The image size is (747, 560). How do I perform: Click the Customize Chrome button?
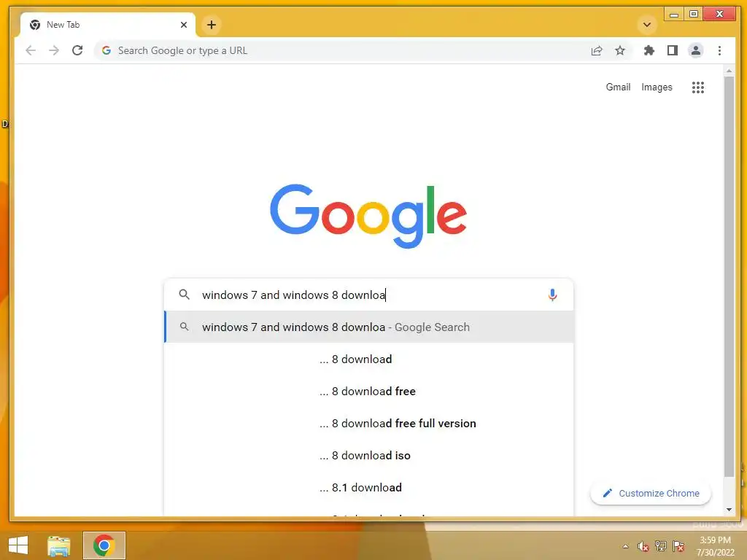coord(651,494)
